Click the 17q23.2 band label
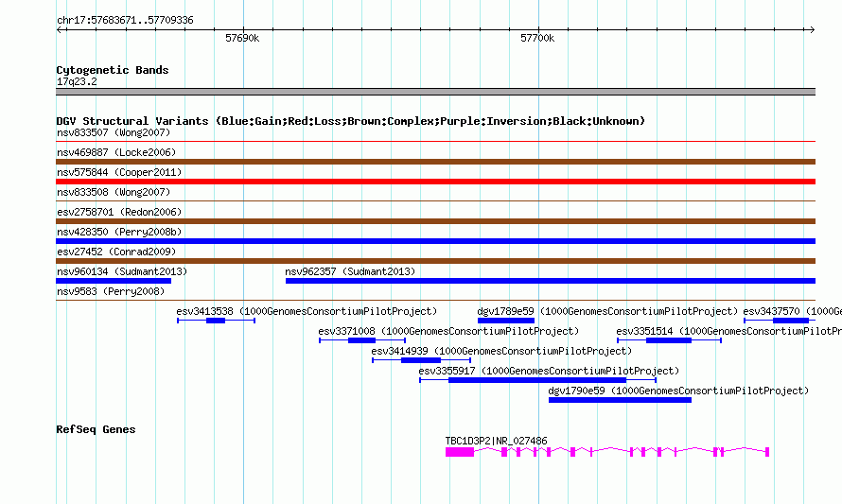 click(77, 81)
